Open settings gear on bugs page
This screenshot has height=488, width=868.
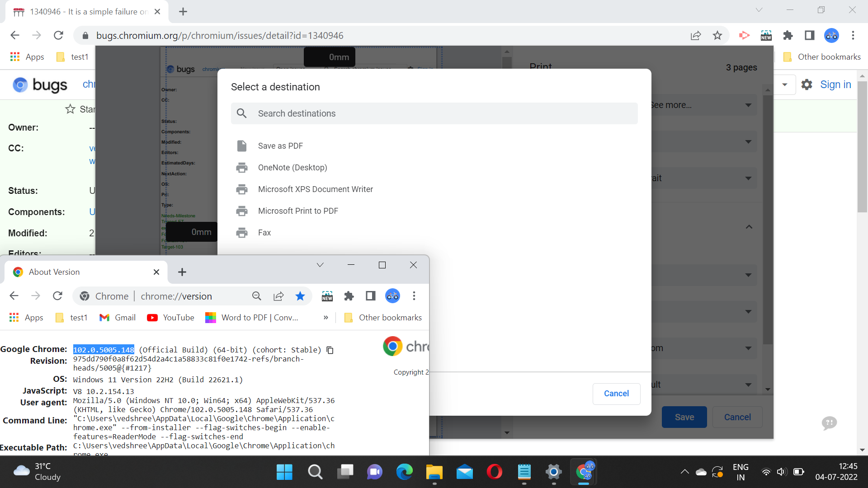[x=807, y=84]
